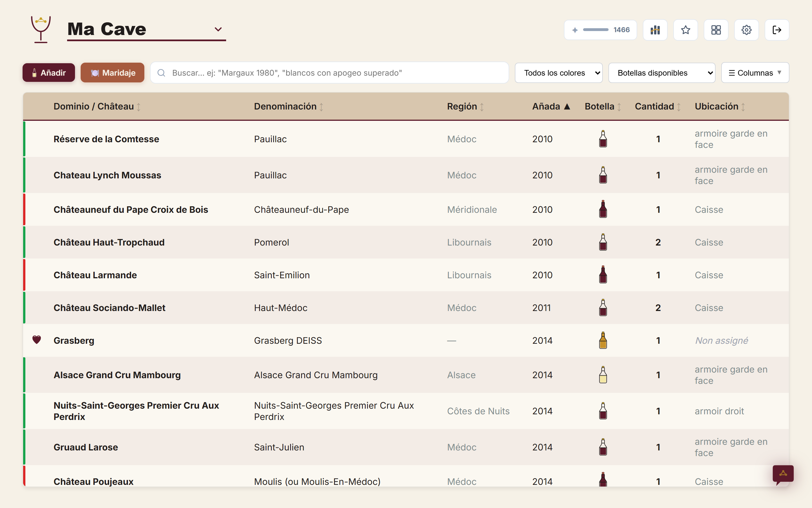Viewport: 812px width, 508px height.
Task: Click the 2011 vintage cell
Action: 541,308
